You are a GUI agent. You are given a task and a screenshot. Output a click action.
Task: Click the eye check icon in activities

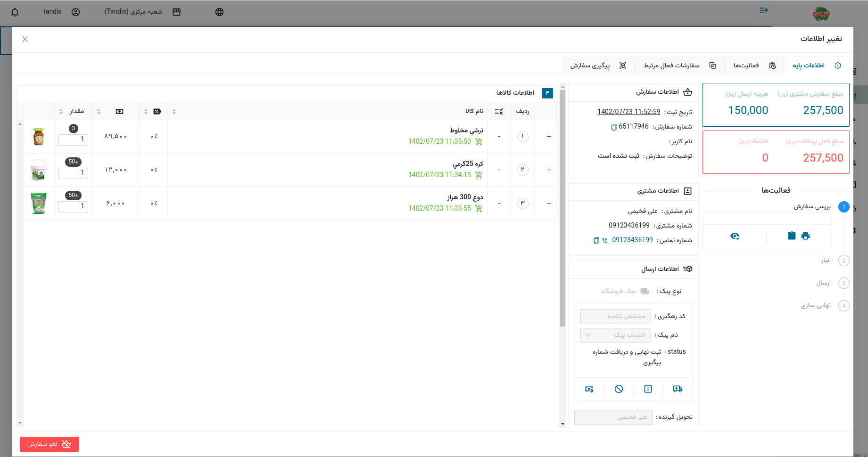(x=735, y=236)
